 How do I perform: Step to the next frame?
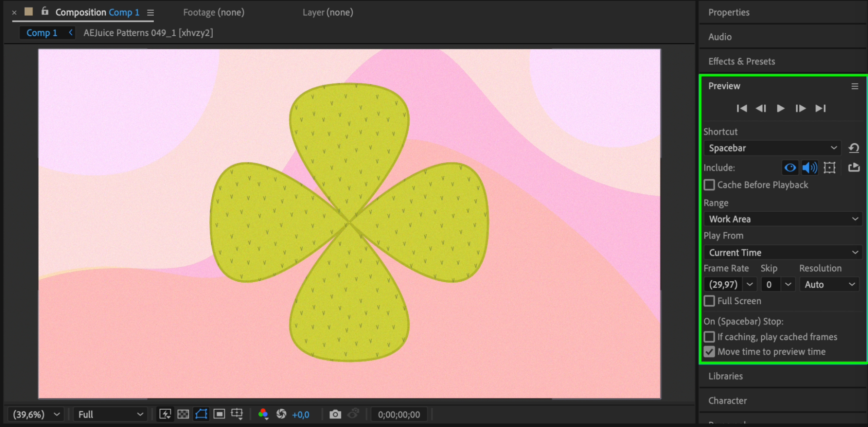[x=800, y=108]
